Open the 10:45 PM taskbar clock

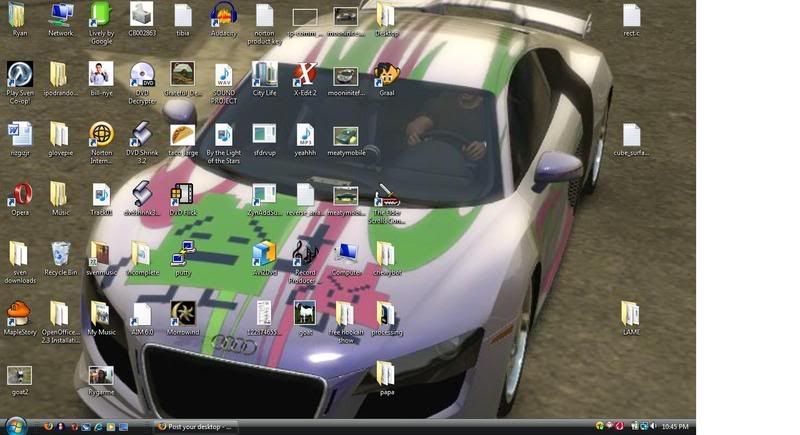coord(676,426)
